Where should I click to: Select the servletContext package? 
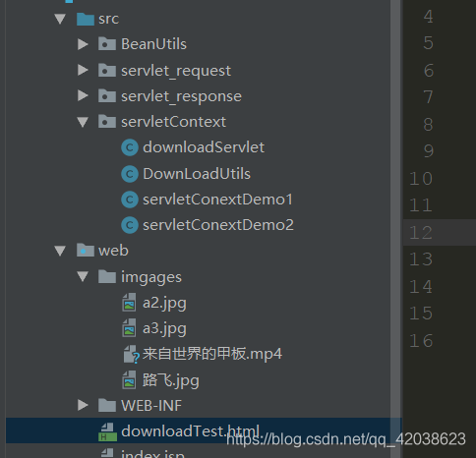coord(173,122)
